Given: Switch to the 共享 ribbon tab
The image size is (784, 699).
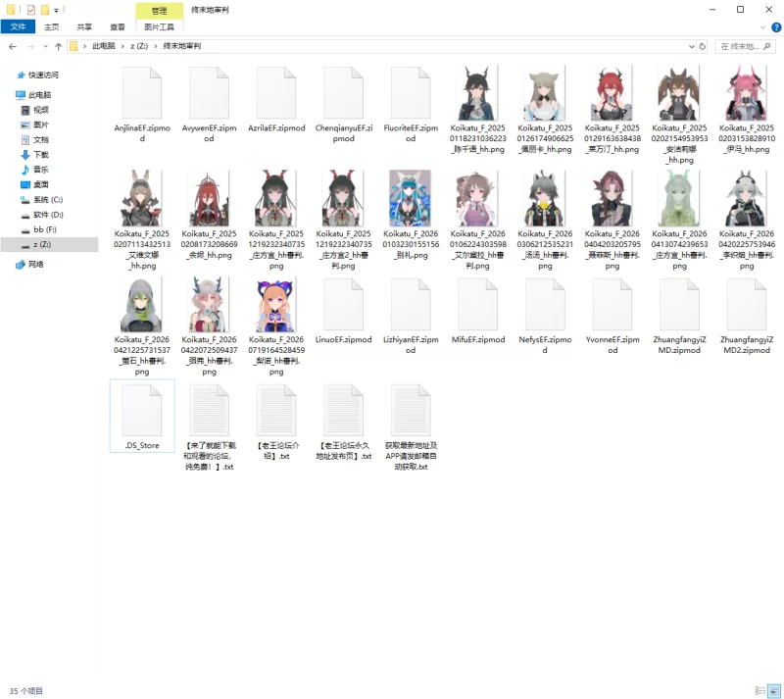Looking at the screenshot, I should tap(84, 27).
